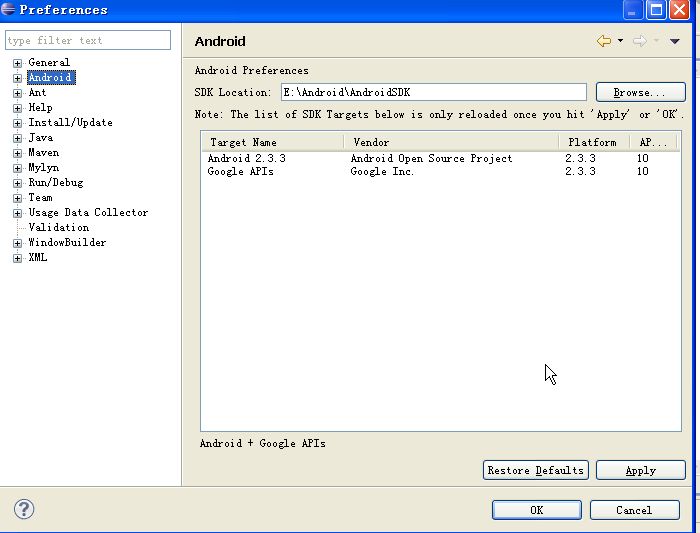Select General in the preferences tree

pyautogui.click(x=49, y=62)
